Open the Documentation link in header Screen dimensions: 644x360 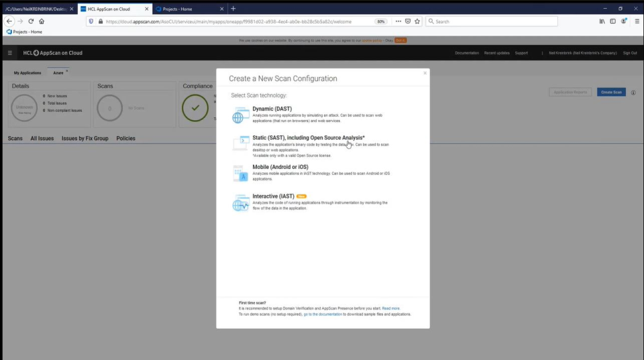(467, 53)
